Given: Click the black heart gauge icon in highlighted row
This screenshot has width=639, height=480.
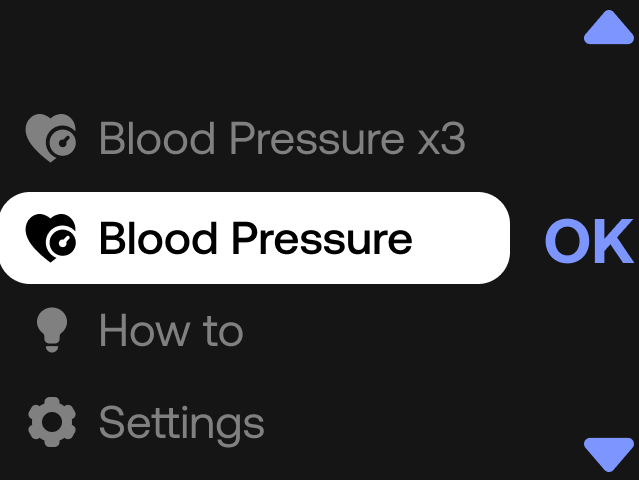Looking at the screenshot, I should click(x=51, y=238).
